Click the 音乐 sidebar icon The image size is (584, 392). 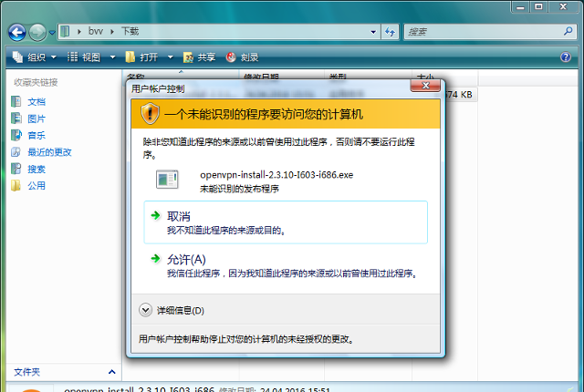[16, 135]
